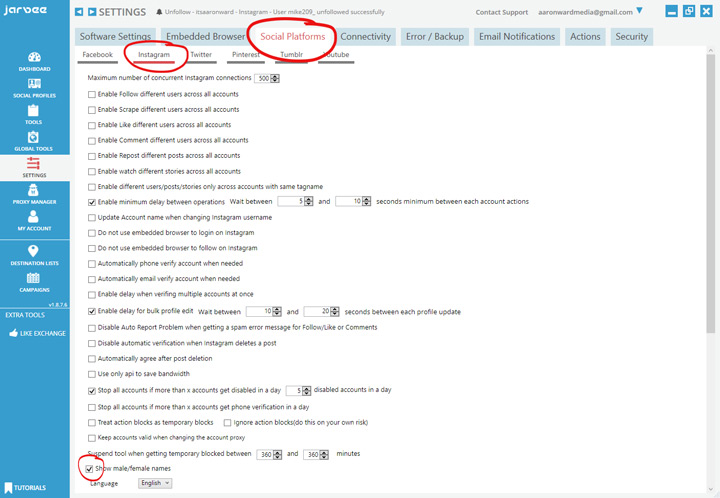Select the Tumblr platform subtab

[292, 55]
